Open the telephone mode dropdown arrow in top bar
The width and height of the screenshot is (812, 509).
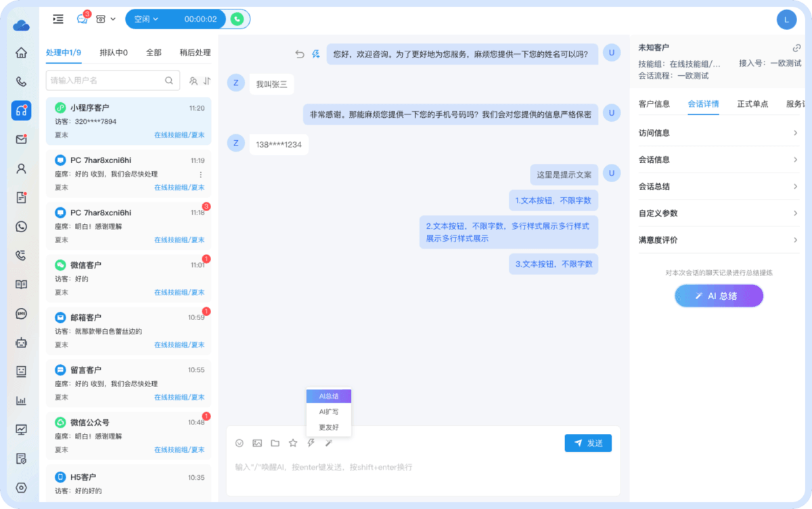113,19
